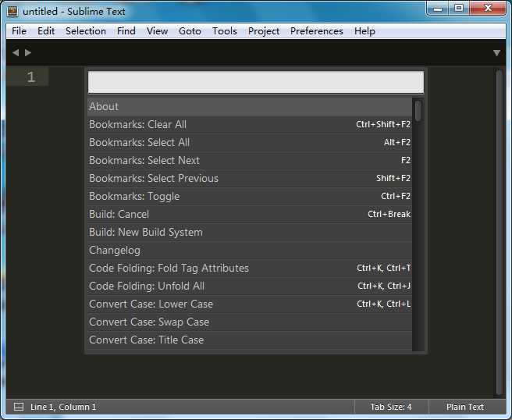
Task: Select Convert Case: Swap Case command
Action: point(250,322)
